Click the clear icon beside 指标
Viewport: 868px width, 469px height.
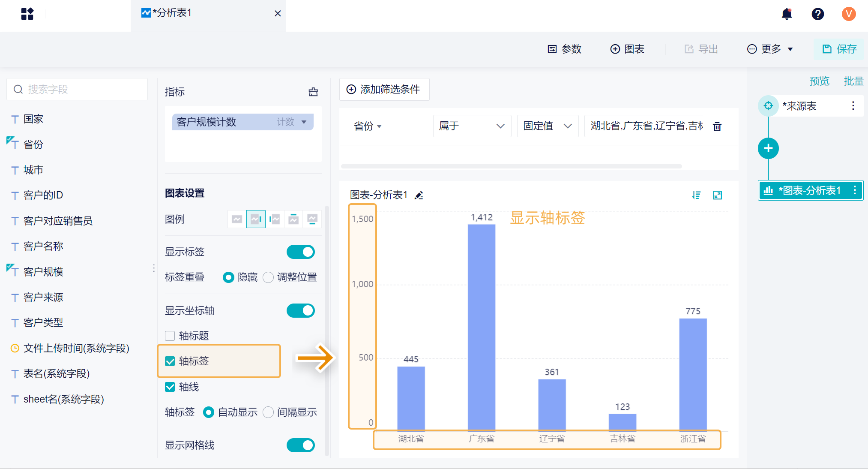[x=313, y=92]
